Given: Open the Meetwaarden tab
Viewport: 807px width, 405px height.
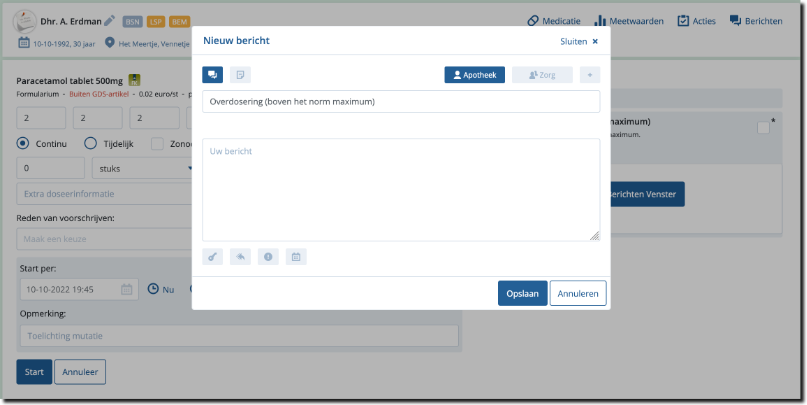Looking at the screenshot, I should click(628, 21).
